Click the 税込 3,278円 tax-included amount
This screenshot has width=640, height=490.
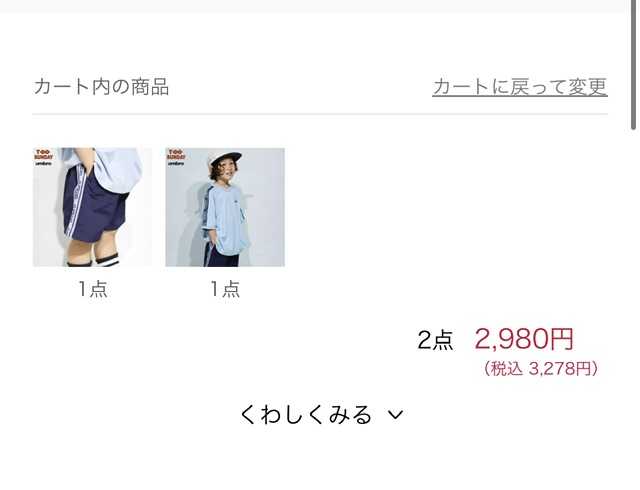pos(541,368)
